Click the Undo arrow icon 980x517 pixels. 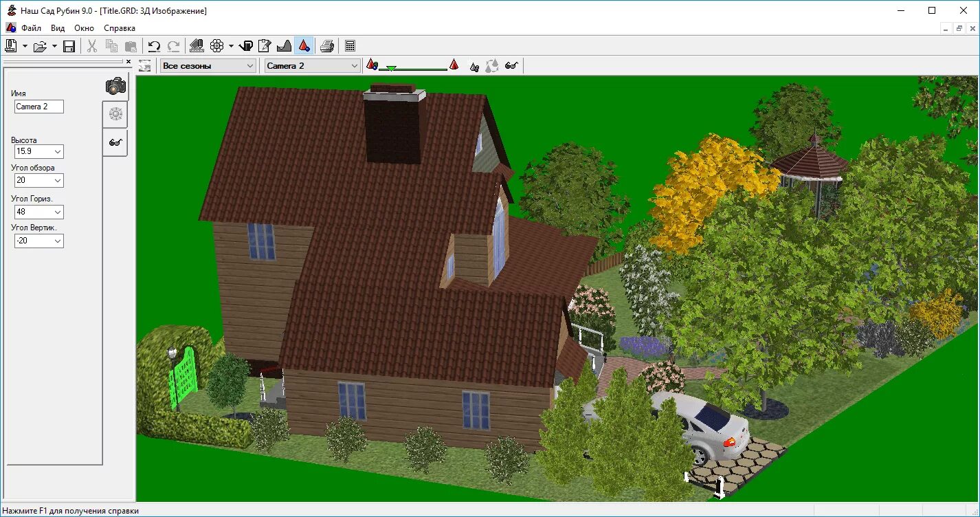[154, 46]
